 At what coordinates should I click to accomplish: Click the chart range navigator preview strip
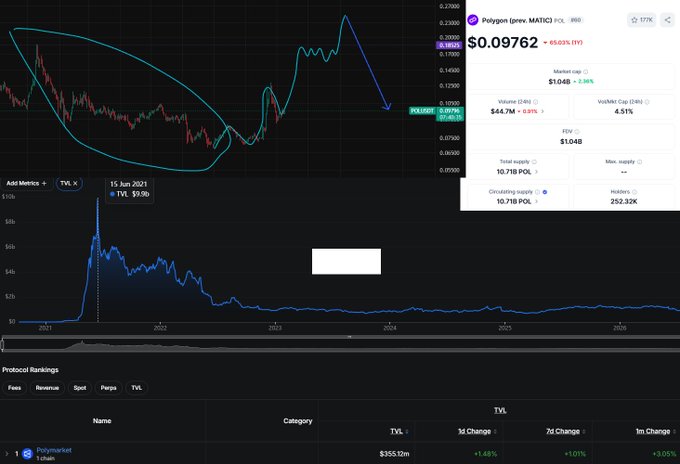(341, 346)
